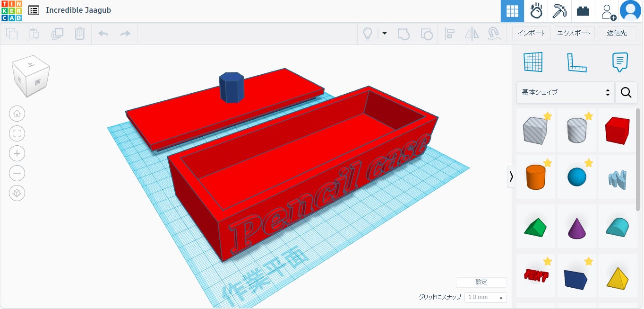644x309 pixels.
Task: Click the インポート button
Action: pos(531,33)
